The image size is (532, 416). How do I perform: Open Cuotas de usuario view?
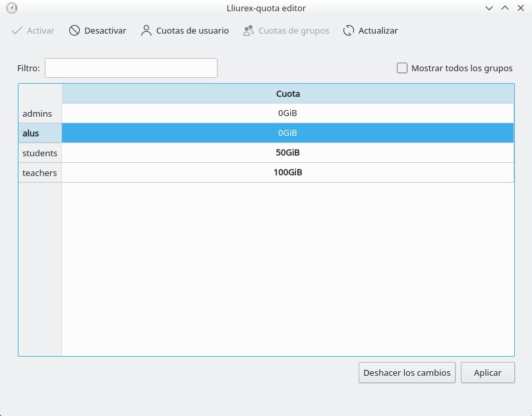click(185, 30)
